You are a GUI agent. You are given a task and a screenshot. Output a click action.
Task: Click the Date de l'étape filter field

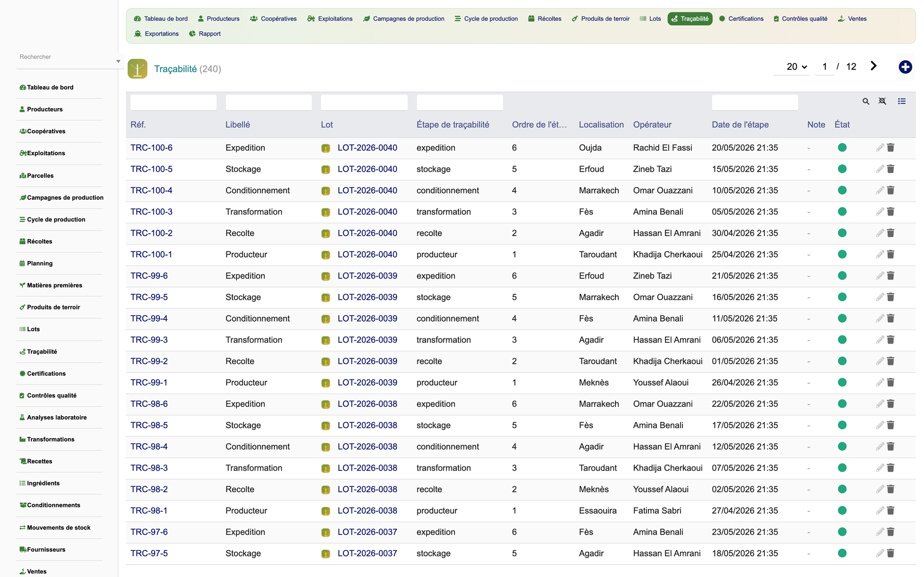pos(755,102)
